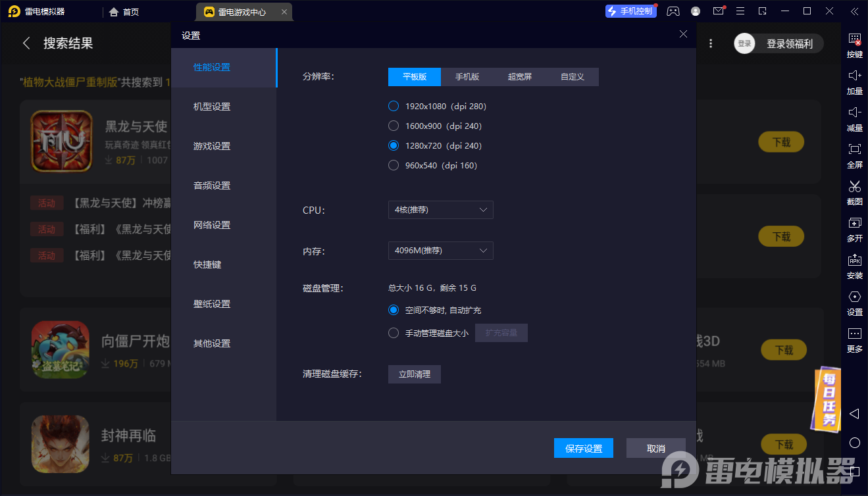Click the 按键 keymapping icon in sidebar
868x496 pixels.
coord(854,45)
